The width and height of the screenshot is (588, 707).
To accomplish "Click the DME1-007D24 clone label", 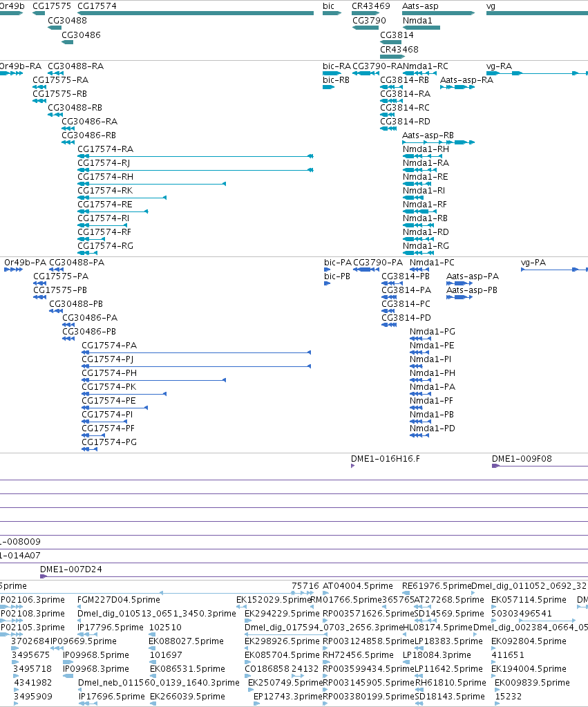I will click(x=71, y=569).
